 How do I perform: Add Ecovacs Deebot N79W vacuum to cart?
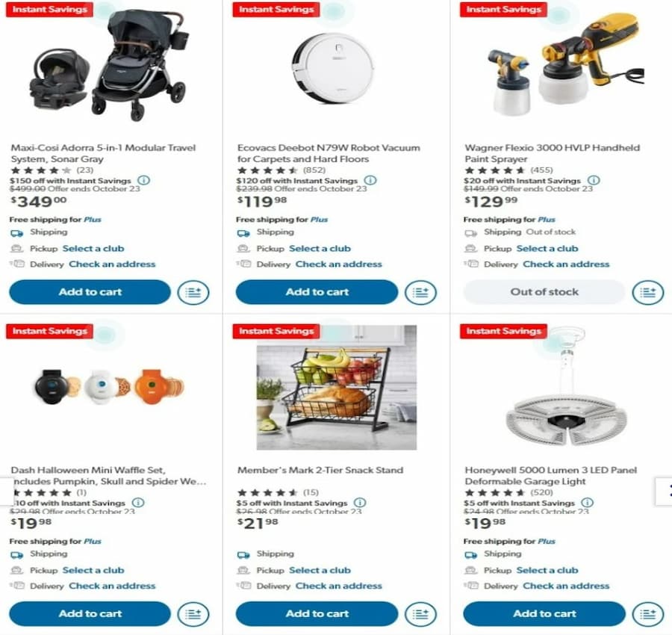(x=317, y=292)
